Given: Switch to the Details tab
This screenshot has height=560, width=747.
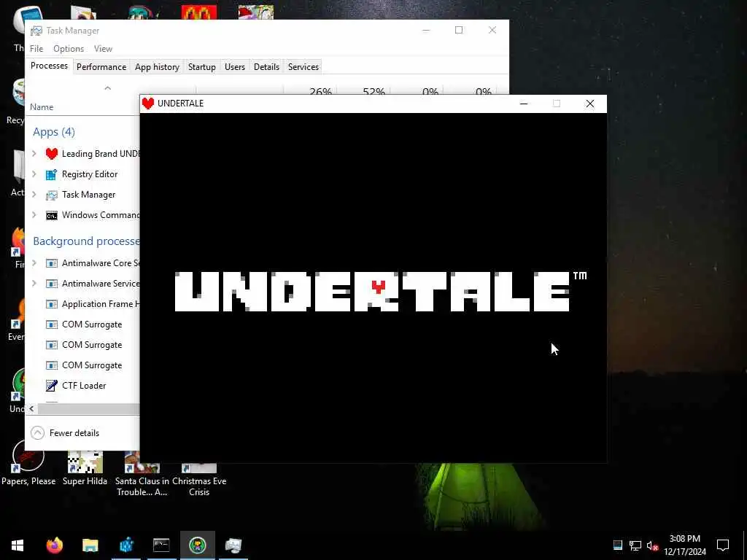Looking at the screenshot, I should [266, 67].
